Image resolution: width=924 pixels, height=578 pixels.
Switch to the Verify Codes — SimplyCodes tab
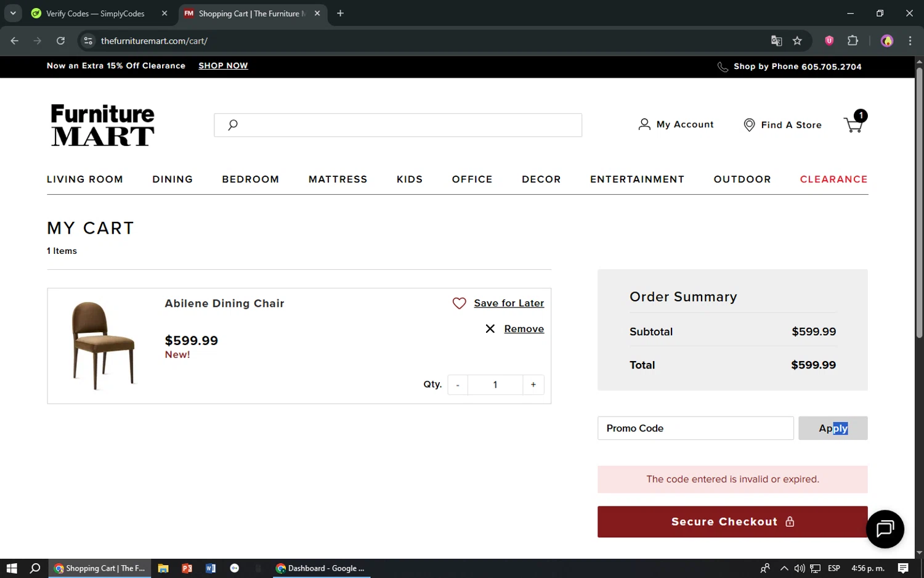click(95, 13)
